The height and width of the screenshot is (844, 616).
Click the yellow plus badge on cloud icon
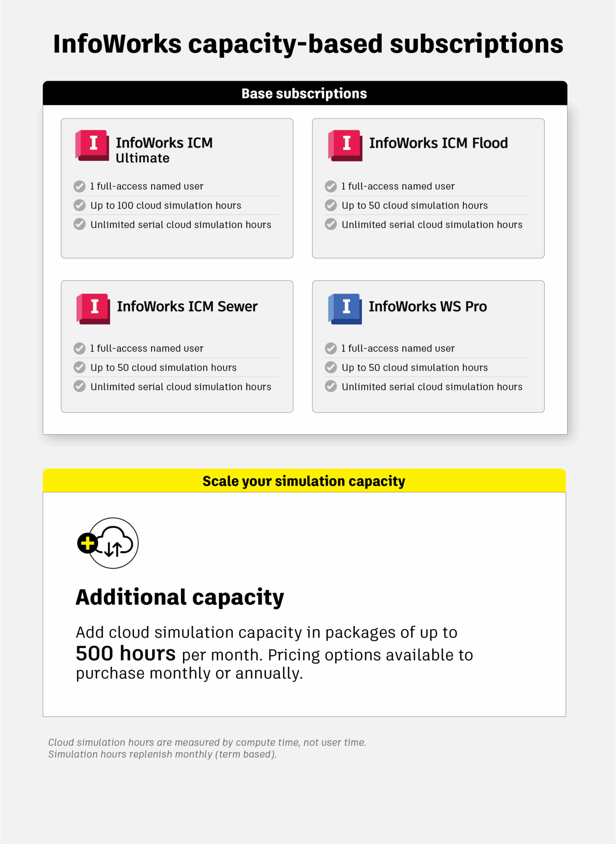coord(87,543)
